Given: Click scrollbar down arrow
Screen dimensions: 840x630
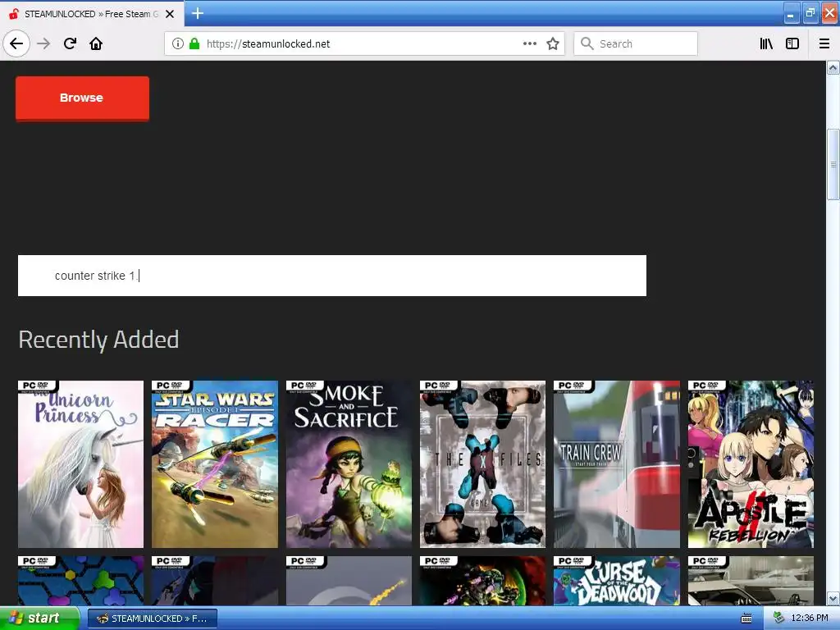Looking at the screenshot, I should [x=833, y=598].
